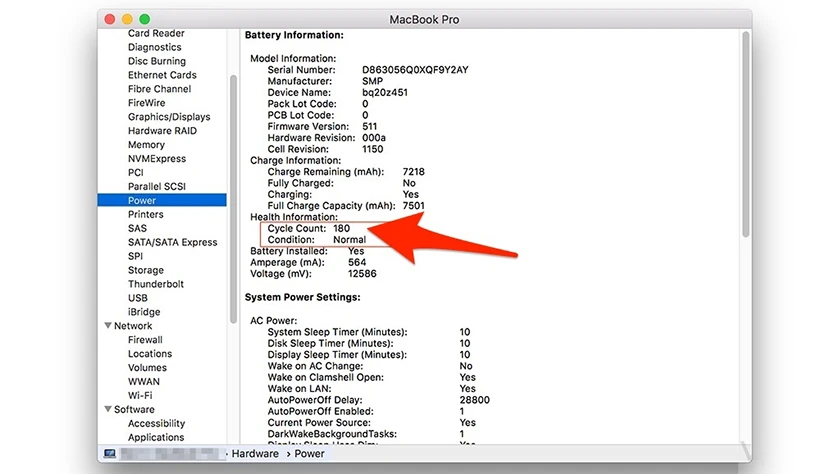The image size is (840, 474).
Task: Select Locations under Network
Action: click(149, 353)
